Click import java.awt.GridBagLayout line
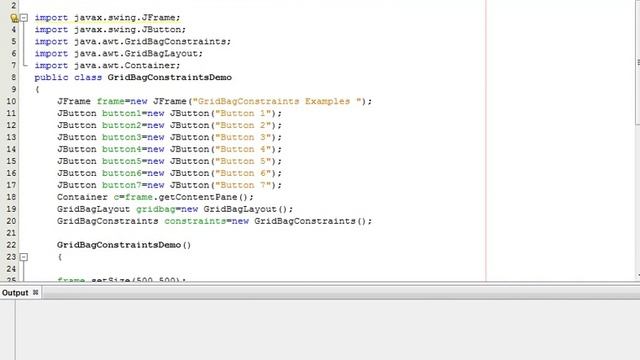 tap(118, 53)
